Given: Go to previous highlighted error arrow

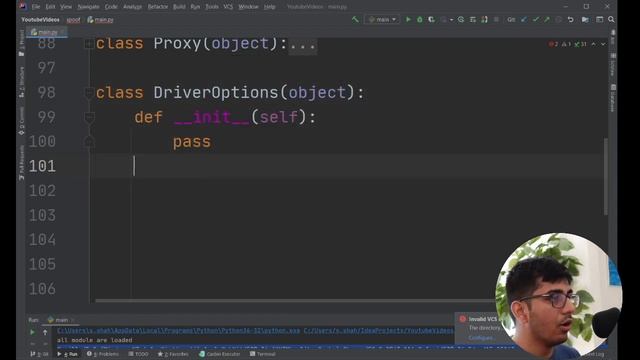Looking at the screenshot, I should tap(593, 44).
